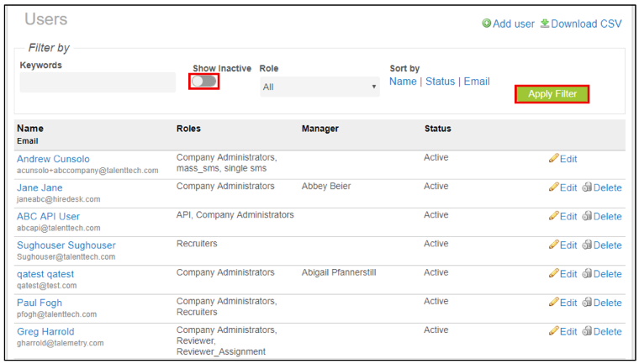Image resolution: width=639 pixels, height=364 pixels.
Task: Open Jane Jane's user profile
Action: pyautogui.click(x=40, y=188)
